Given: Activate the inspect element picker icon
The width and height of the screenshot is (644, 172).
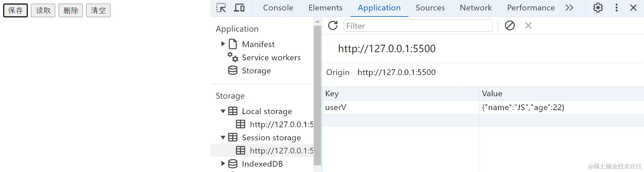Looking at the screenshot, I should (221, 8).
